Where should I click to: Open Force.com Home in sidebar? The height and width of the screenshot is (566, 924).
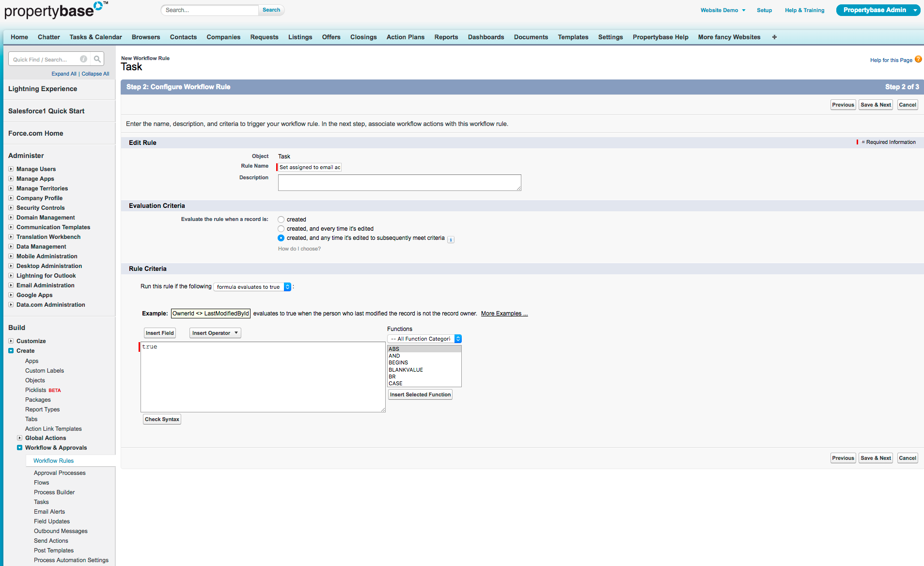(36, 133)
